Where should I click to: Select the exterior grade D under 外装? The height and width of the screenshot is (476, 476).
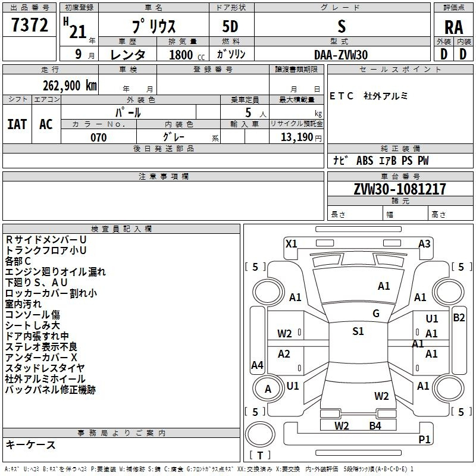click(444, 54)
